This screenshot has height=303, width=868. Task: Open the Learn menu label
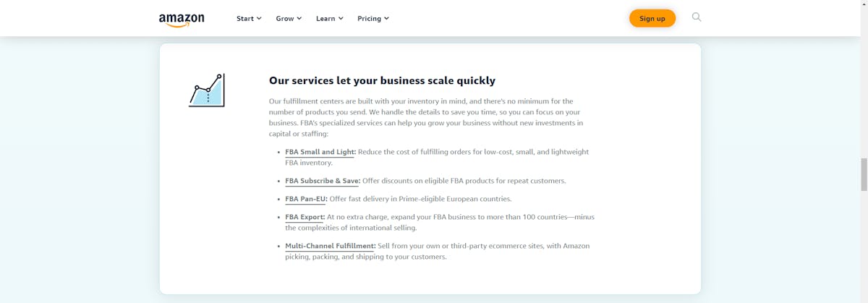[325, 19]
